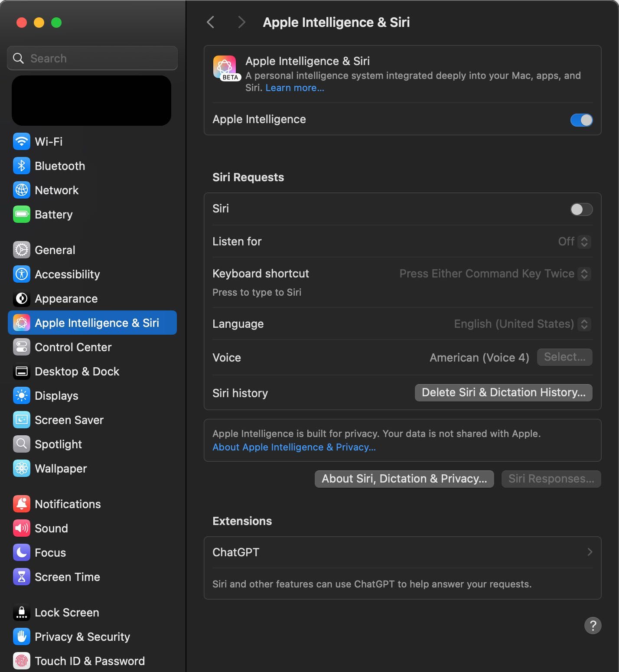
Task: Click Delete Siri & Dictation History button
Action: point(503,392)
